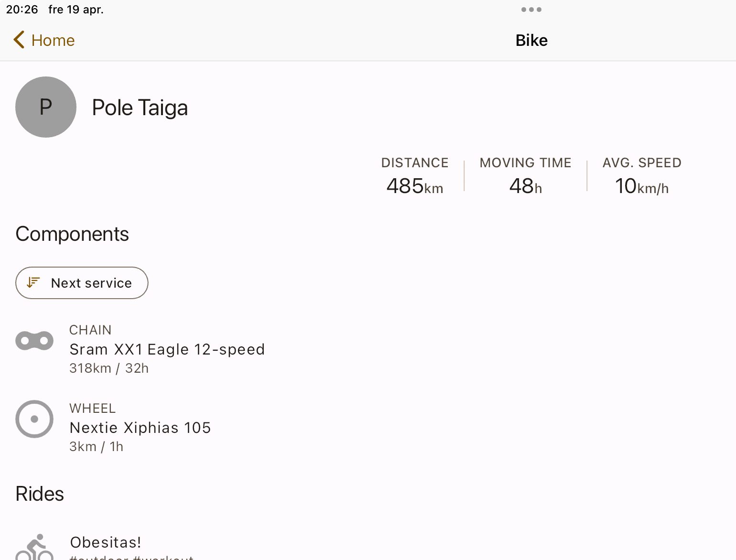Tap the chain link icon
The height and width of the screenshot is (560, 736).
click(34, 341)
